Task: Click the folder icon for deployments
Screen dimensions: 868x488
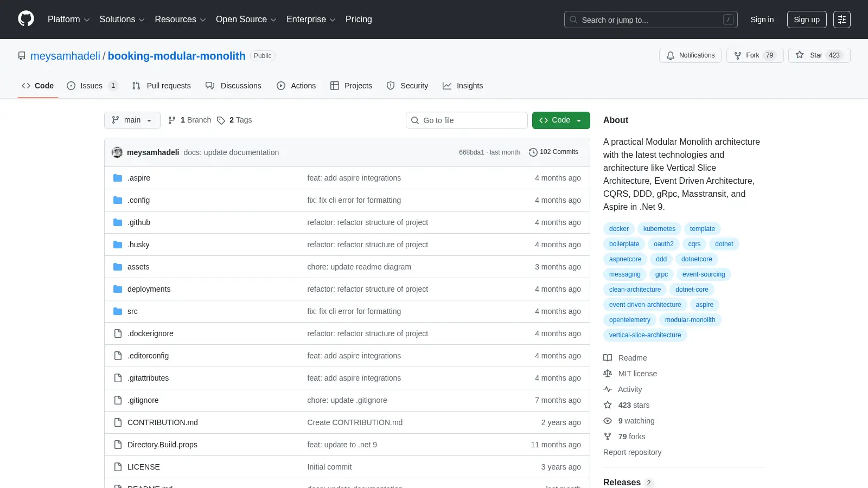Action: (118, 289)
